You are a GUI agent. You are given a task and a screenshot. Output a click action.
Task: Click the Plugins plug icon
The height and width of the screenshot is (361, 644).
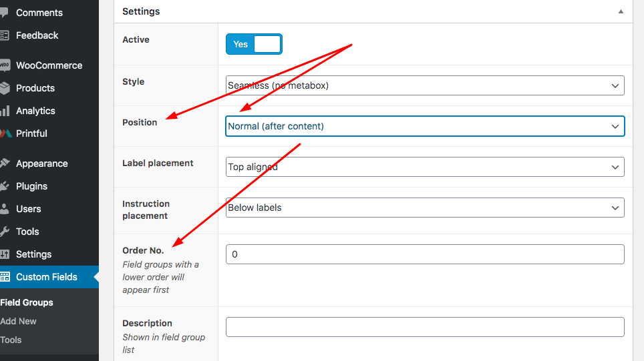(4, 186)
